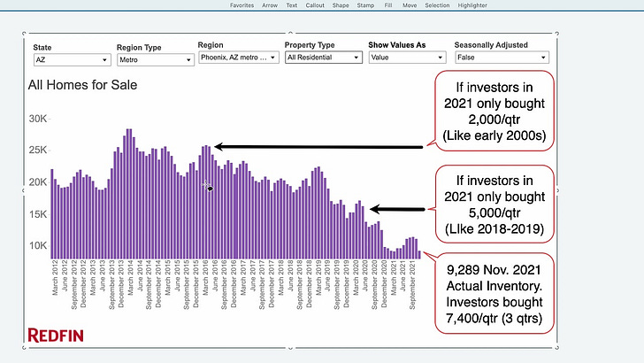Click the 25K y-axis label
This screenshot has width=644, height=363.
coord(38,150)
